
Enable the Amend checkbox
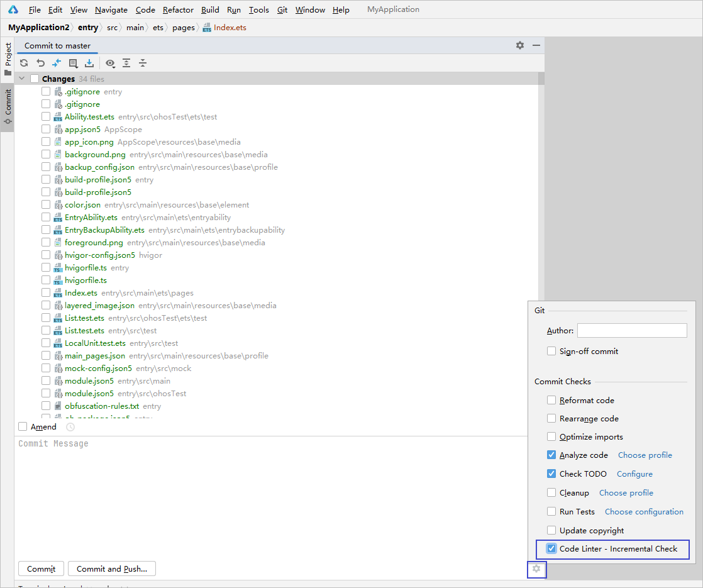click(x=23, y=427)
